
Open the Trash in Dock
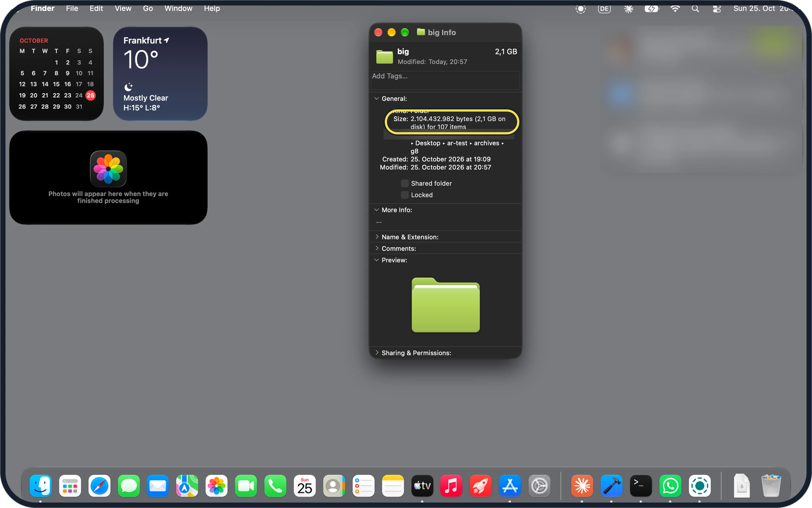(771, 486)
